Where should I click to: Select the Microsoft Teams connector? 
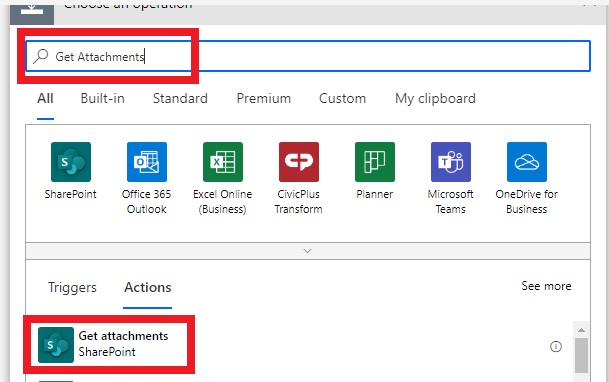tap(451, 162)
